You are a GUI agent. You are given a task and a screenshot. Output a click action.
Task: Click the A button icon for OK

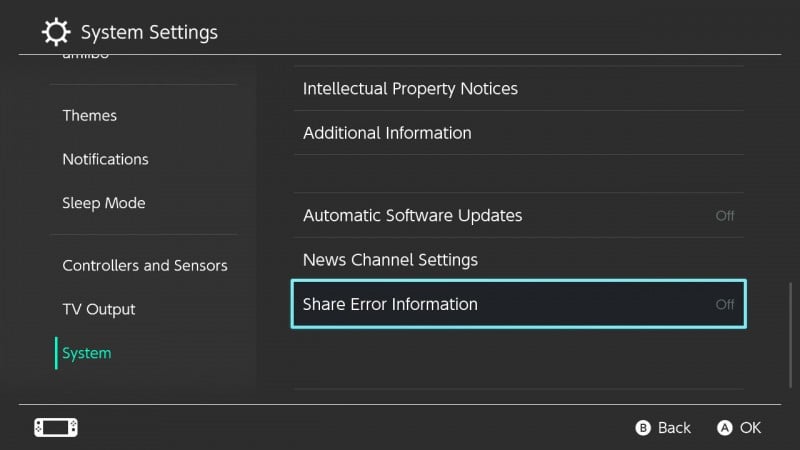pyautogui.click(x=724, y=428)
